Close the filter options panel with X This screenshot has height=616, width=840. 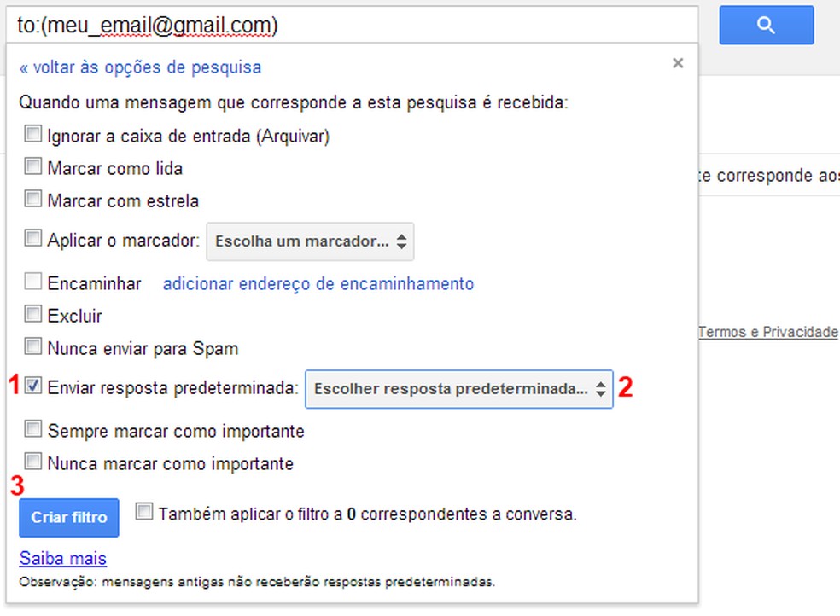(678, 63)
